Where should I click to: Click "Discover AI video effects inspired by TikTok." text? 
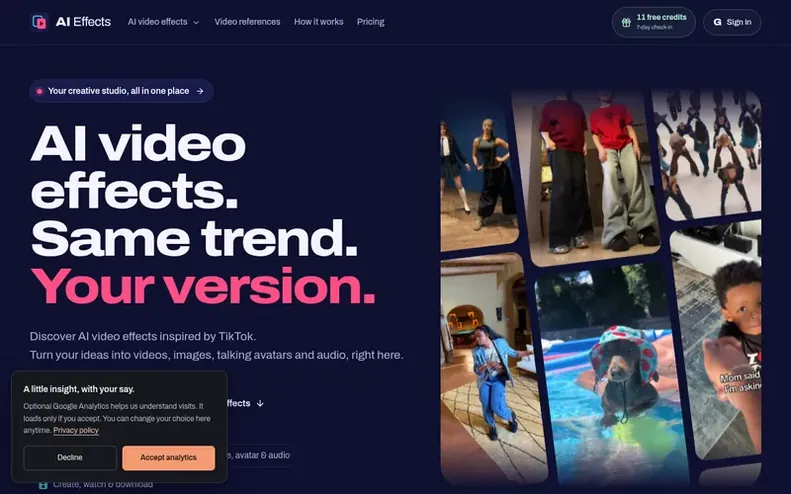tap(143, 336)
